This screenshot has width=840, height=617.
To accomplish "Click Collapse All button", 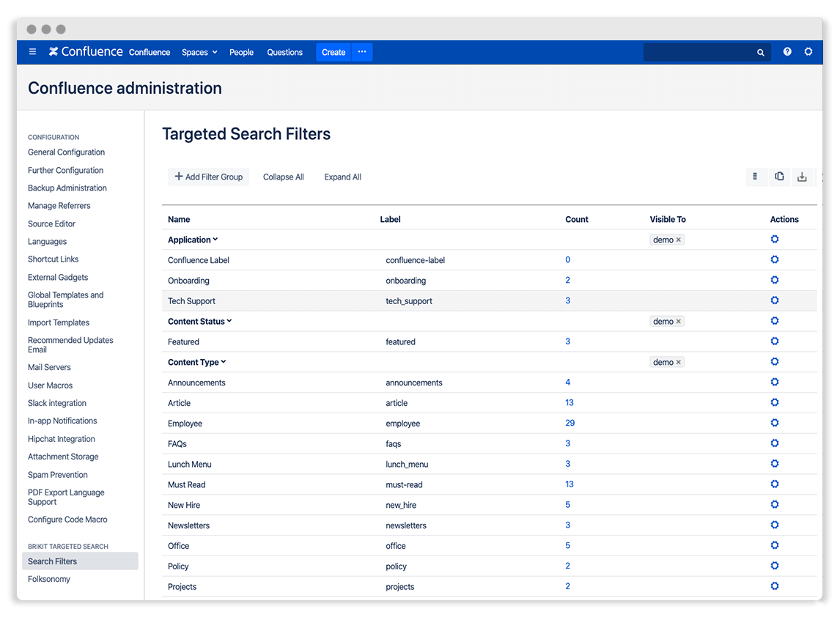I will coord(284,177).
